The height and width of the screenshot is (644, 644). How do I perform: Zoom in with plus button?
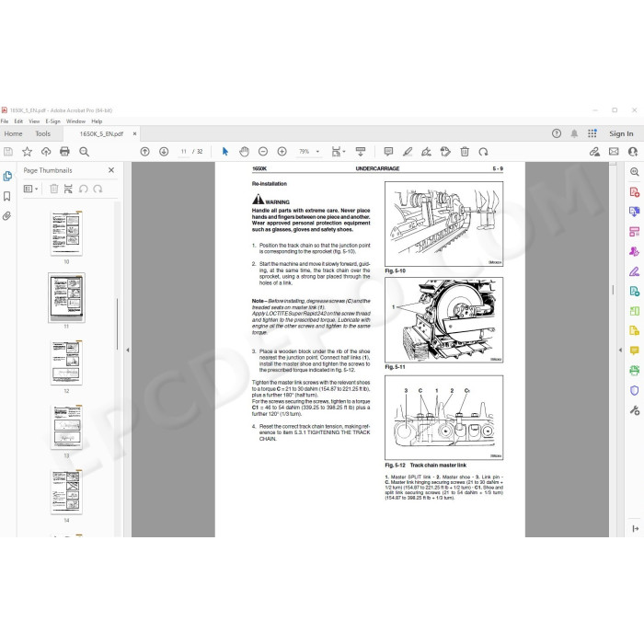tap(282, 152)
